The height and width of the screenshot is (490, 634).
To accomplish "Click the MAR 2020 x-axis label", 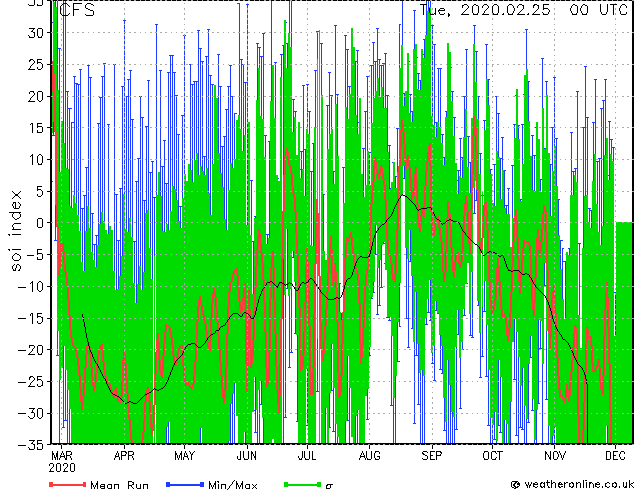I will click(x=62, y=462).
